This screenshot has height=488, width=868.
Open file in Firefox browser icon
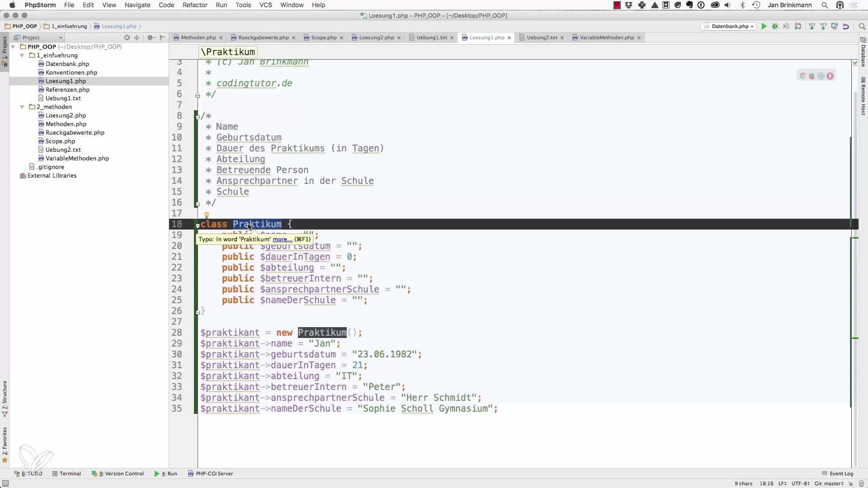pos(812,76)
